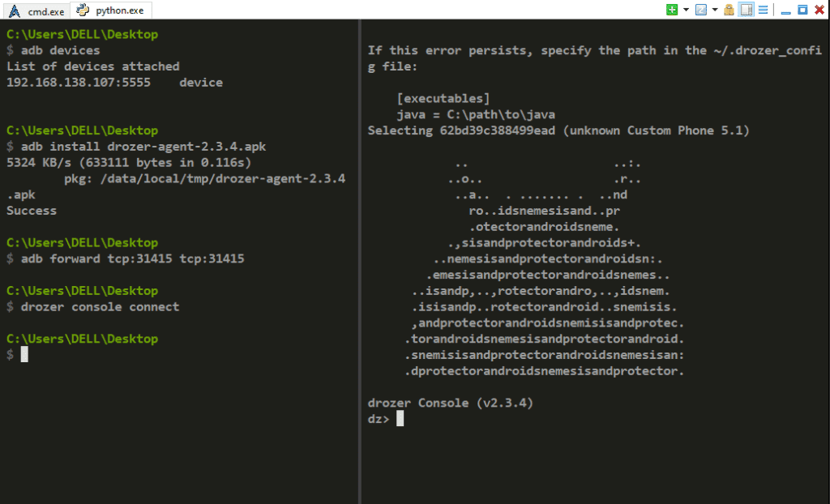The height and width of the screenshot is (504, 830).
Task: Click the green new console plus icon
Action: 672,10
